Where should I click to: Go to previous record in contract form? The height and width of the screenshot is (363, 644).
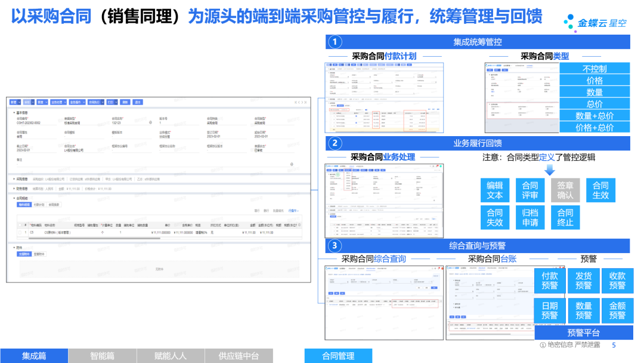299,102
